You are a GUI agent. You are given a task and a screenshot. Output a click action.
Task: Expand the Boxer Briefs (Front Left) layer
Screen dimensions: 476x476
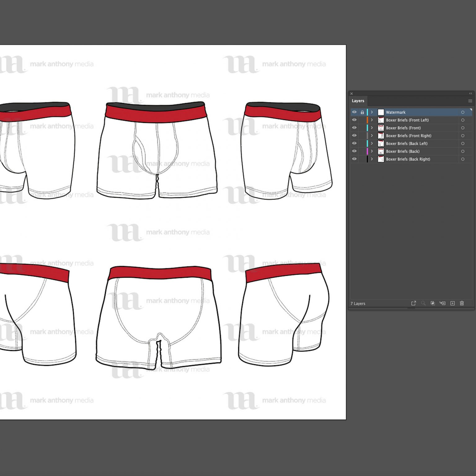pos(372,120)
